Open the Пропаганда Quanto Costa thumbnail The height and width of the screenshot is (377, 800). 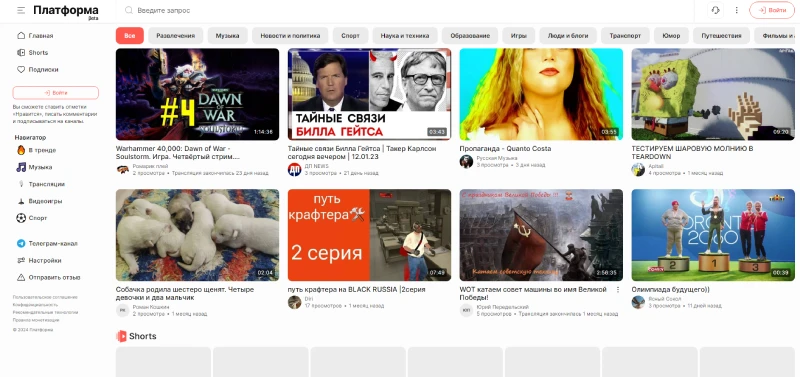(541, 94)
